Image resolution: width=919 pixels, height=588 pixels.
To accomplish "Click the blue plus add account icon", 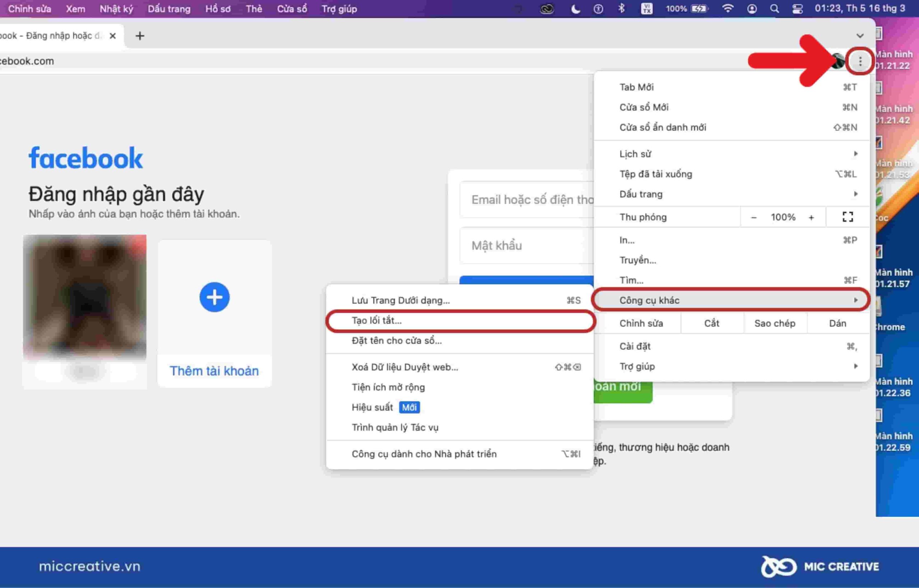I will pyautogui.click(x=215, y=297).
